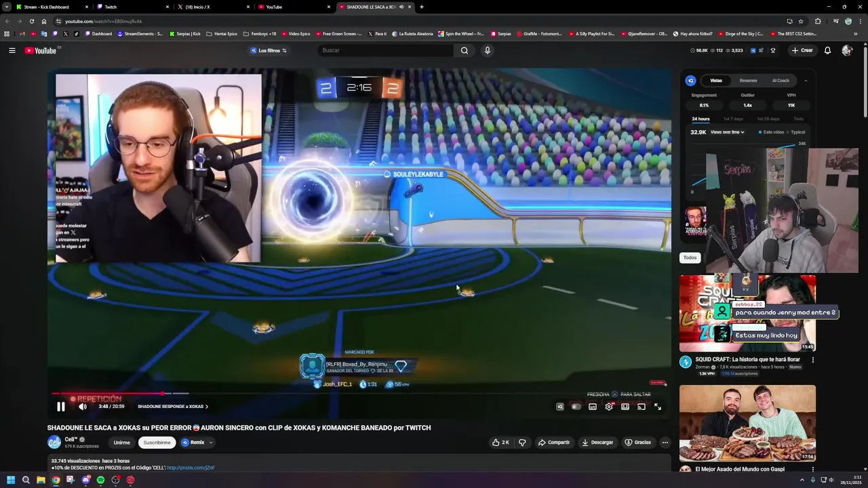Screen dimensions: 868x488
Task: Switch to Resumen tab
Action: coord(749,81)
